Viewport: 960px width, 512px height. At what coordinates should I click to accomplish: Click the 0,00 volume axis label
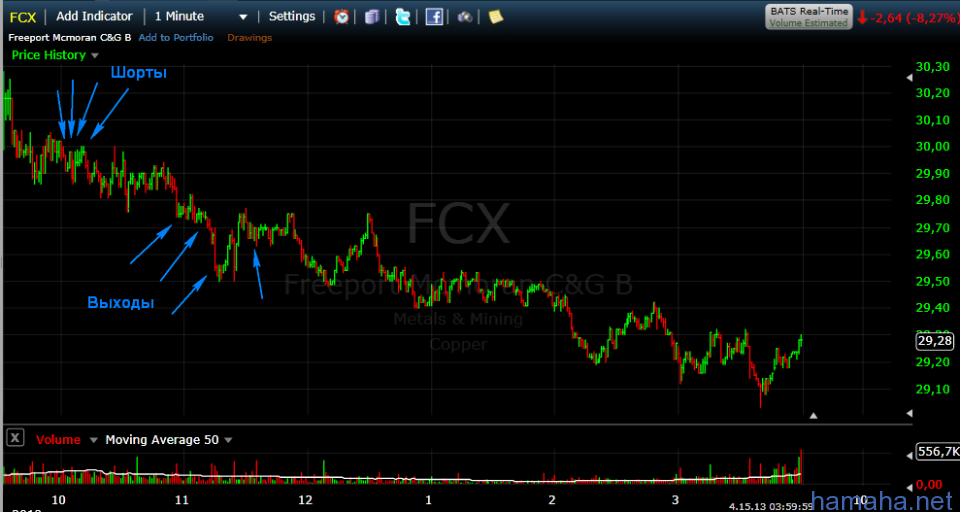click(x=929, y=485)
